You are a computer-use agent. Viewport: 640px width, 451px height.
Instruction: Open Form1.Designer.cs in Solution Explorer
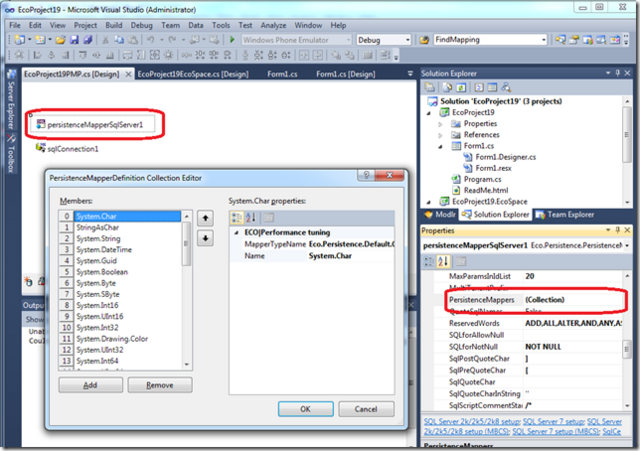(505, 157)
